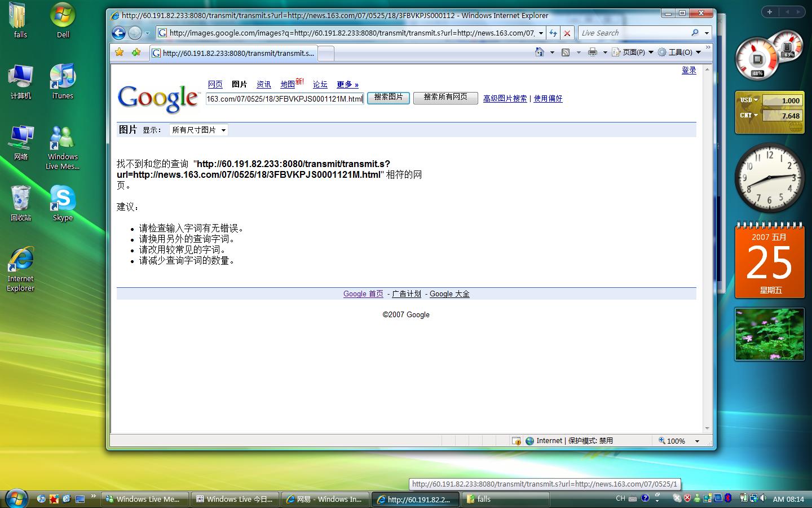The image size is (812, 508).
Task: Open Google 资讯 link
Action: 264,85
